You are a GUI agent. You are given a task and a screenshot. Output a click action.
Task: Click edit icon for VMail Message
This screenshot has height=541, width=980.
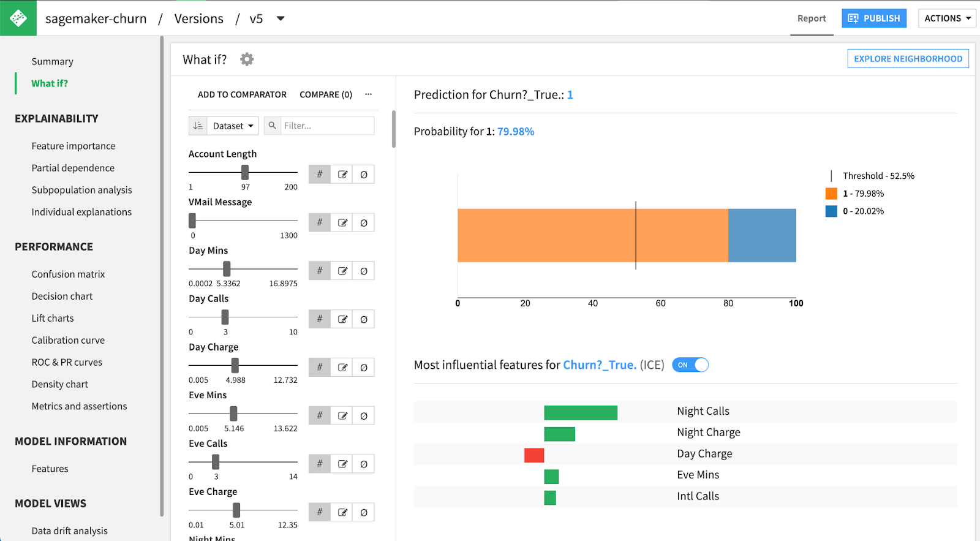pyautogui.click(x=342, y=223)
